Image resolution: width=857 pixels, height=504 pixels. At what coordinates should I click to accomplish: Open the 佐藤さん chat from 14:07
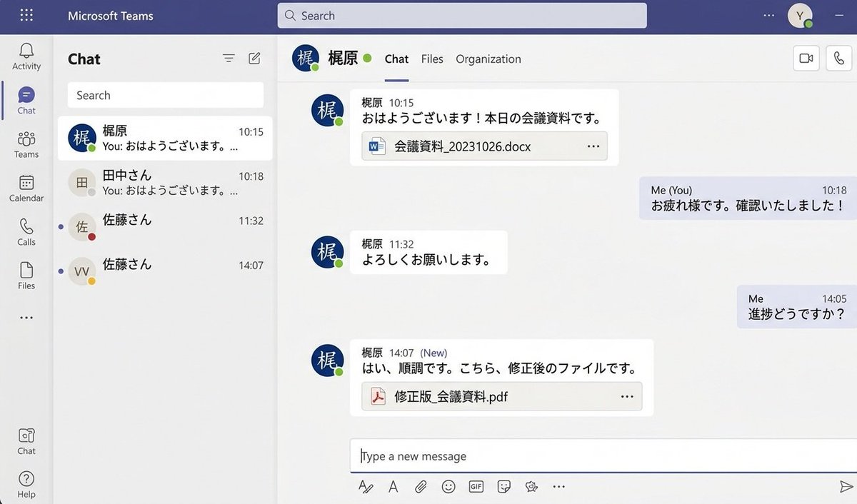pyautogui.click(x=165, y=271)
